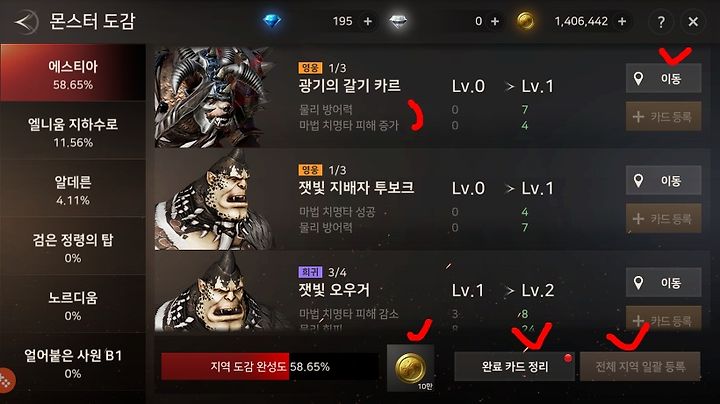The image size is (720, 404).
Task: Open the dice menu icon at left edge
Action: tap(6, 380)
